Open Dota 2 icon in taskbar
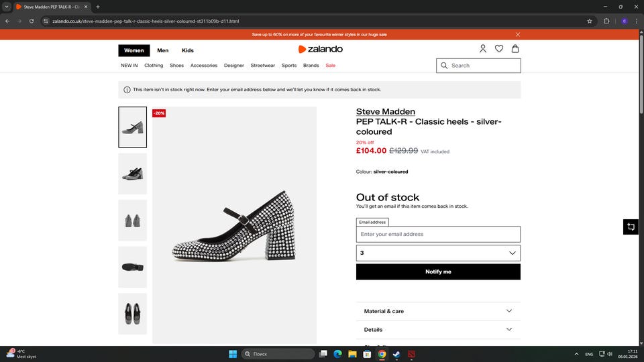This screenshot has height=362, width=644. click(411, 354)
